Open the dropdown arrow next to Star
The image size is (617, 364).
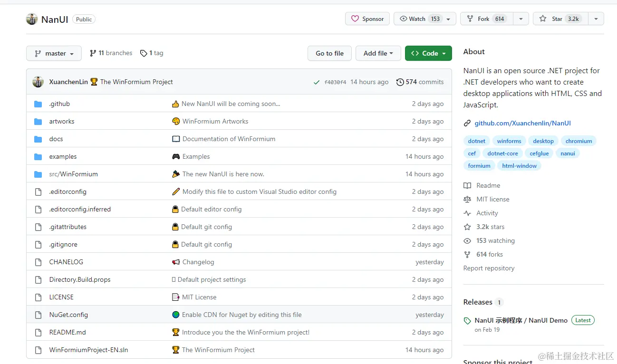596,19
